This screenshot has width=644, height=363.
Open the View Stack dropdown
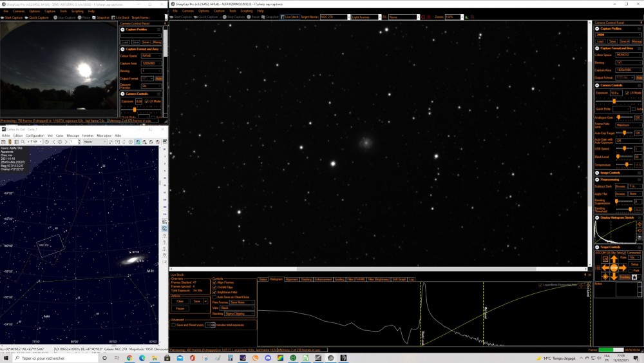238,308
